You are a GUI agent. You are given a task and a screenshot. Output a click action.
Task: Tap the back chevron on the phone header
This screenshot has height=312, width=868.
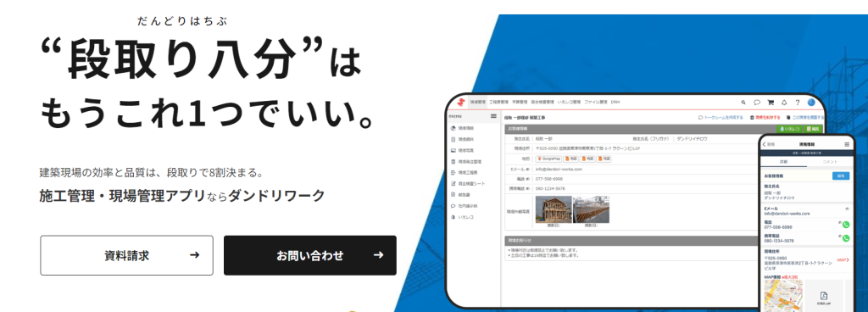pyautogui.click(x=765, y=144)
